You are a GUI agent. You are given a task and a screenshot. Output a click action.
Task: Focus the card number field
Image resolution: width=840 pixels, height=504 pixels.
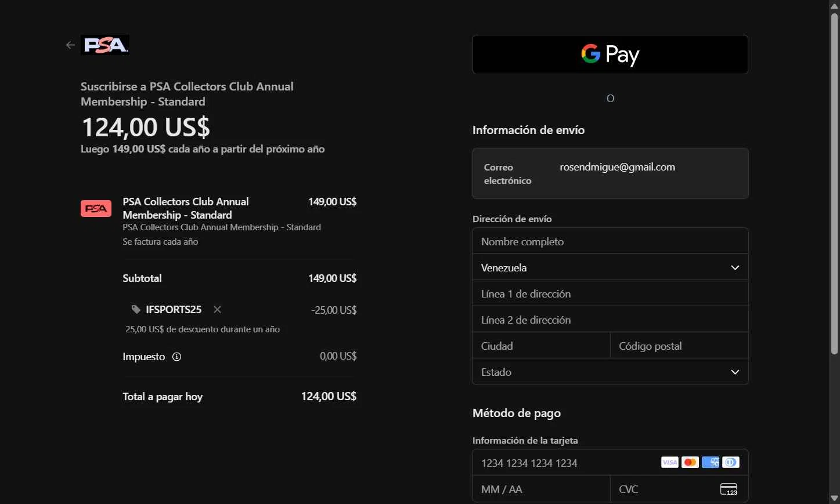click(610, 463)
